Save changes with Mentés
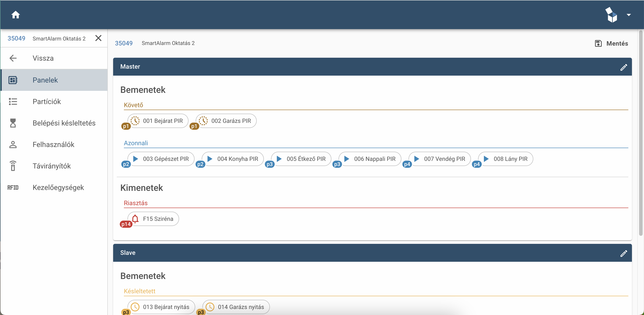Image resolution: width=644 pixels, height=315 pixels. 612,43
